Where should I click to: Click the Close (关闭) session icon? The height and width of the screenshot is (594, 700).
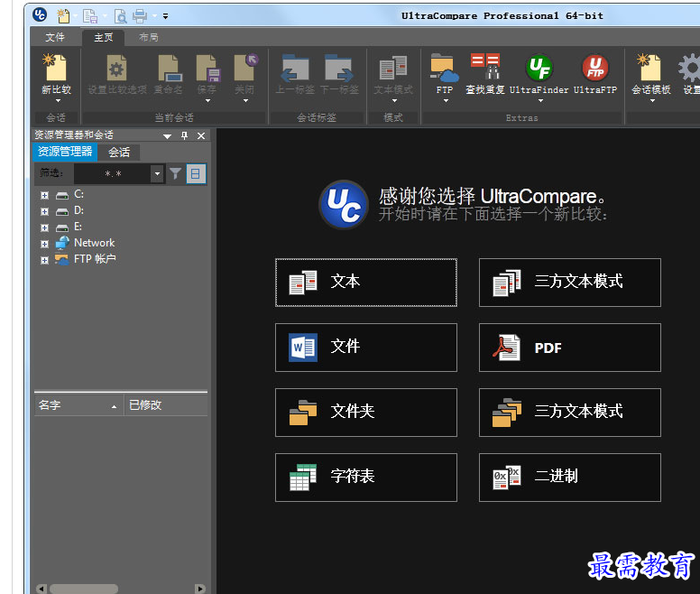click(245, 68)
